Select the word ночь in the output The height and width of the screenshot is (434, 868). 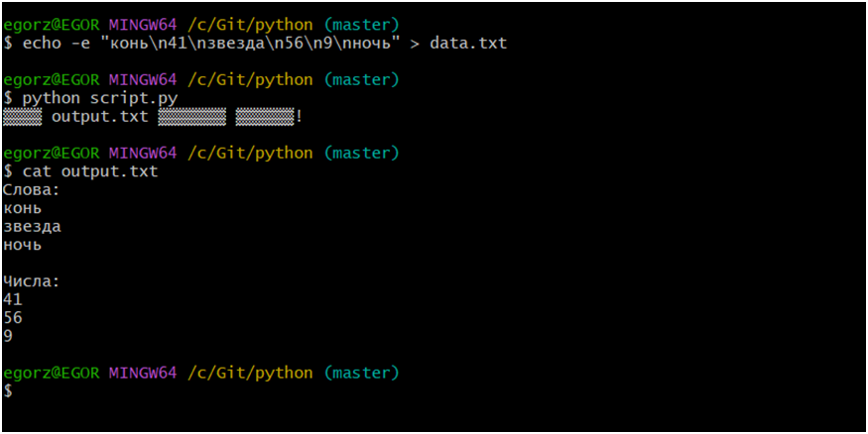point(22,245)
